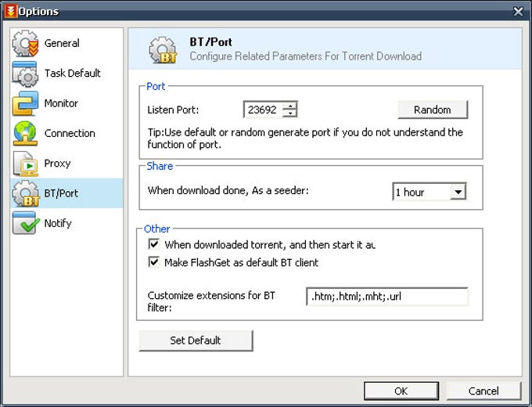Image resolution: width=532 pixels, height=407 pixels.
Task: Uncheck auto-start after torrent downloaded
Action: (153, 244)
